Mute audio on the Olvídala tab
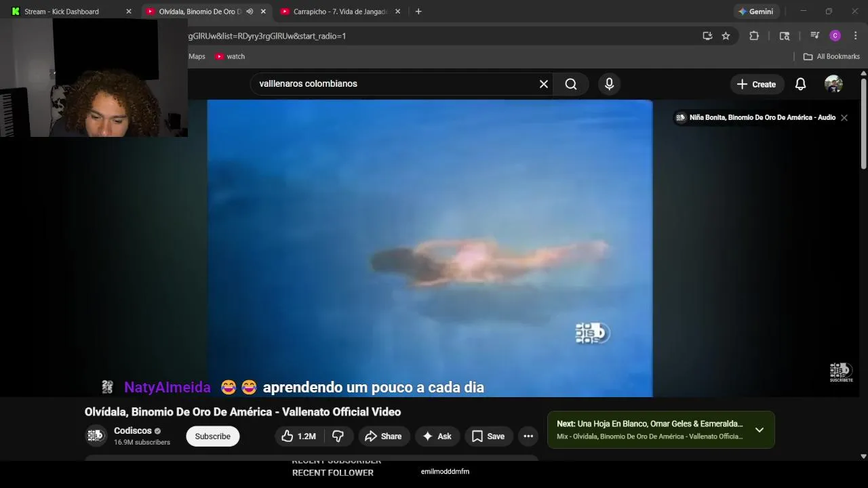Image resolution: width=868 pixels, height=488 pixels. [x=250, y=12]
